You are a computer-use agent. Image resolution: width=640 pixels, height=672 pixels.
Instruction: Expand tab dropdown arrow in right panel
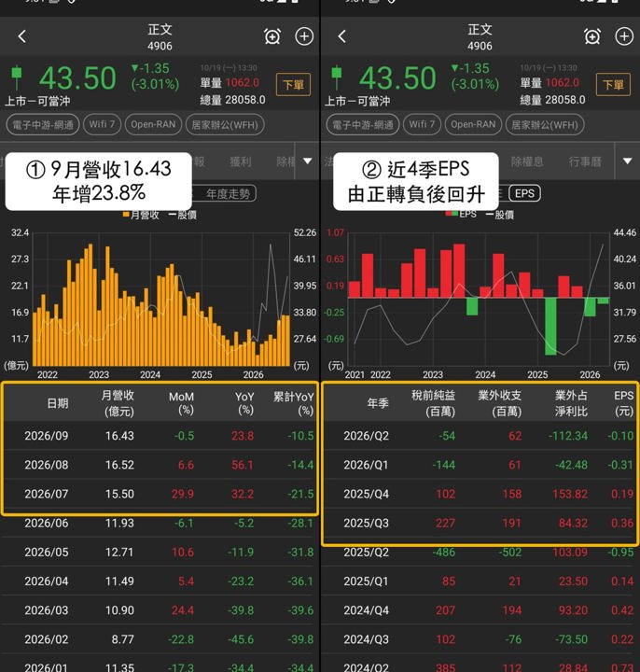[x=628, y=161]
